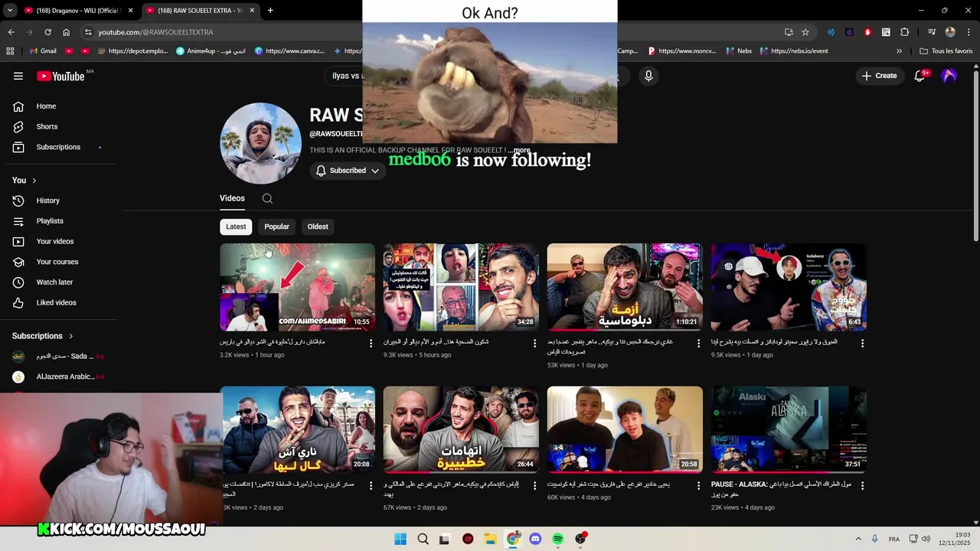
Task: Play the 10:55 video thumbnail
Action: pos(297,287)
